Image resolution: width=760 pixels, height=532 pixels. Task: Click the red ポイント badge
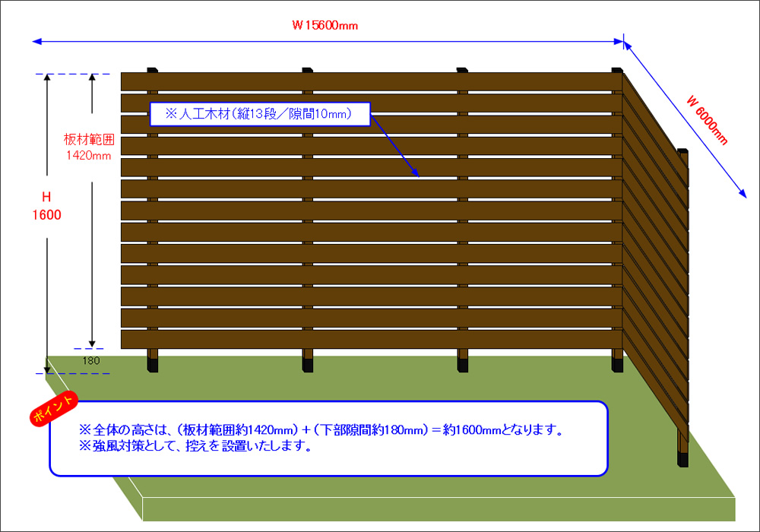tap(52, 408)
